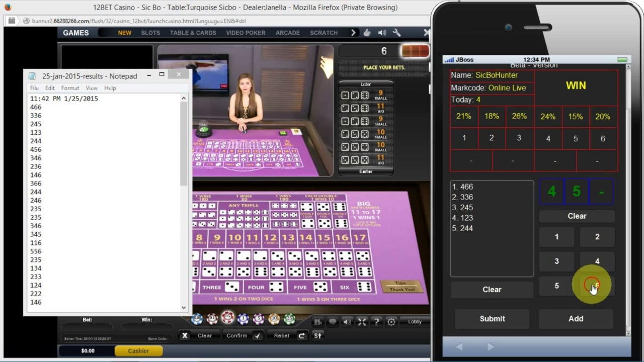Select the 0.1 value betting chip
Screen dimensions: 644x362
[x=212, y=319]
